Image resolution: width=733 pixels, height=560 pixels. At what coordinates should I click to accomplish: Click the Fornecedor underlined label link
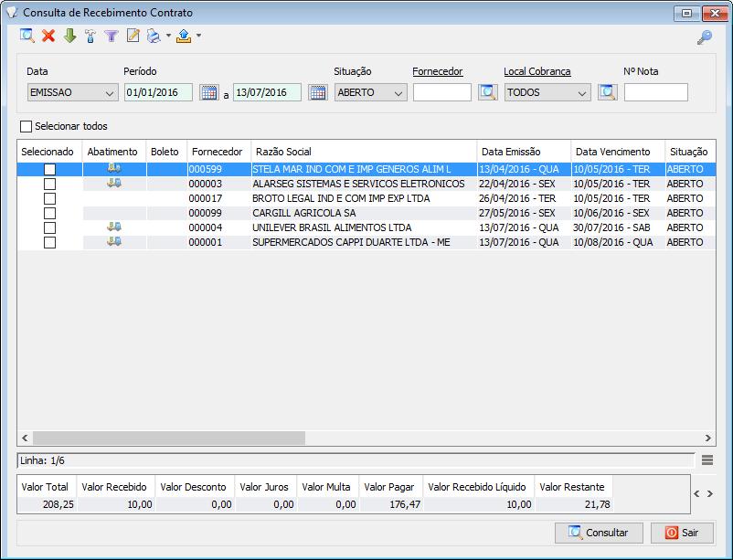tap(438, 71)
